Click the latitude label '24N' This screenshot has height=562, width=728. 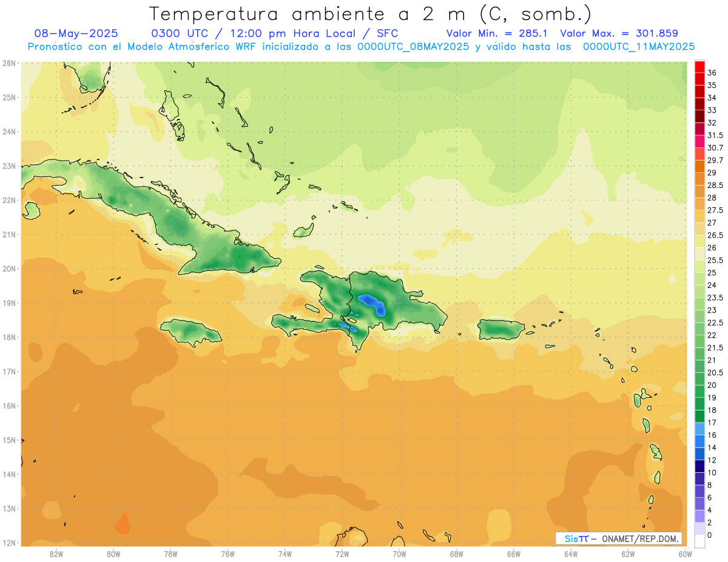click(9, 132)
